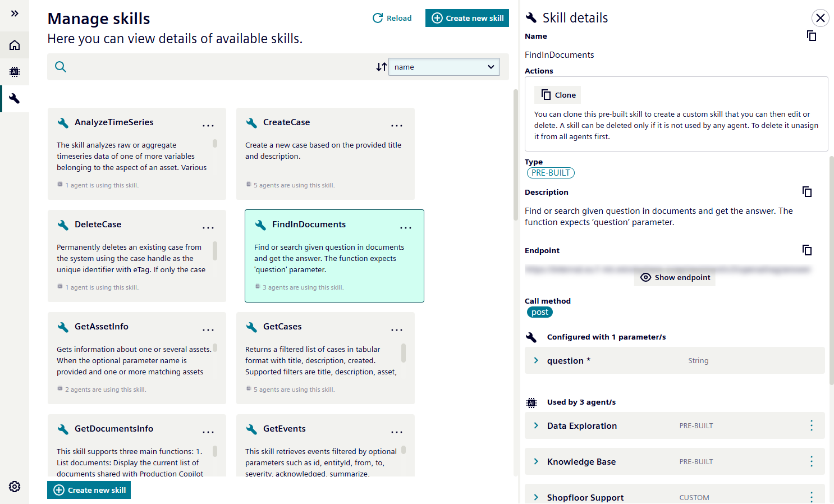Copy the skill description text

tap(806, 192)
